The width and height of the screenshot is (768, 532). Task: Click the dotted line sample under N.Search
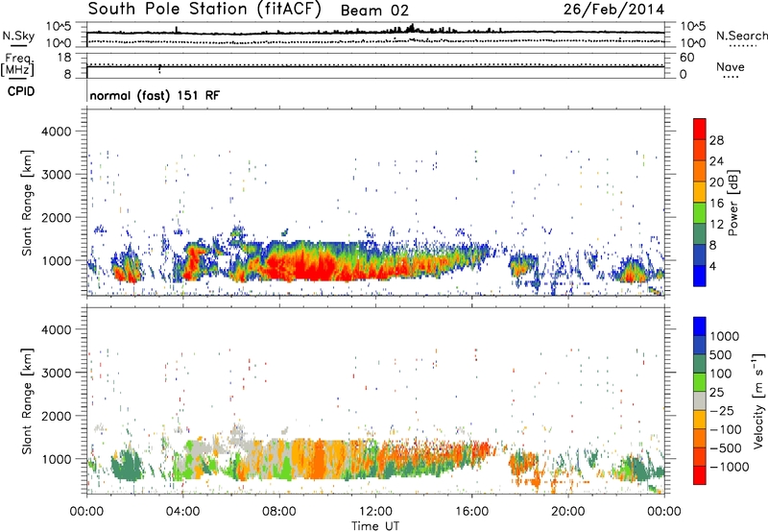[743, 46]
